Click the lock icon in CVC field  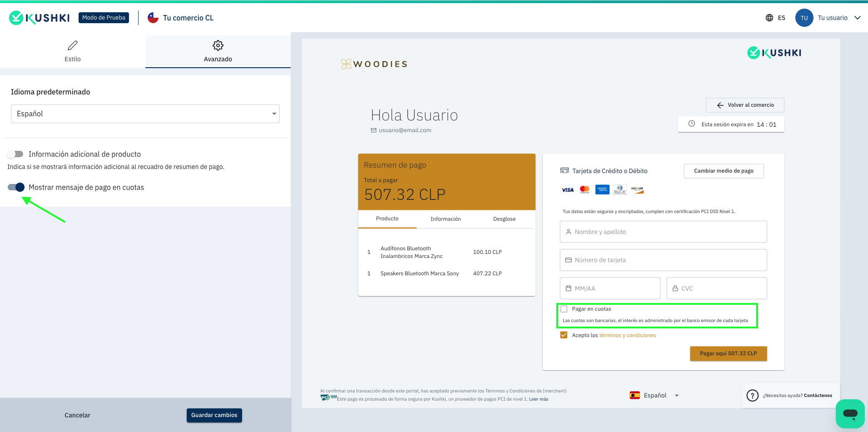point(675,288)
